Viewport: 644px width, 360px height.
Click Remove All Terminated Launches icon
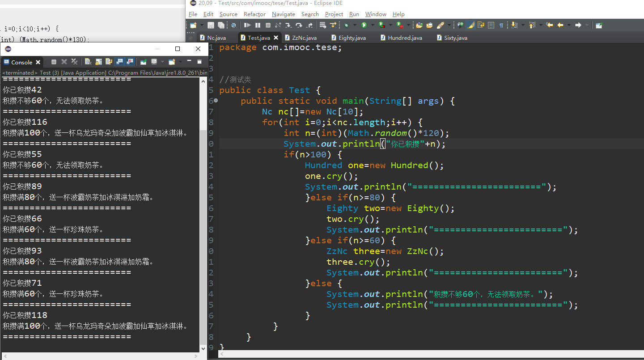coord(74,62)
